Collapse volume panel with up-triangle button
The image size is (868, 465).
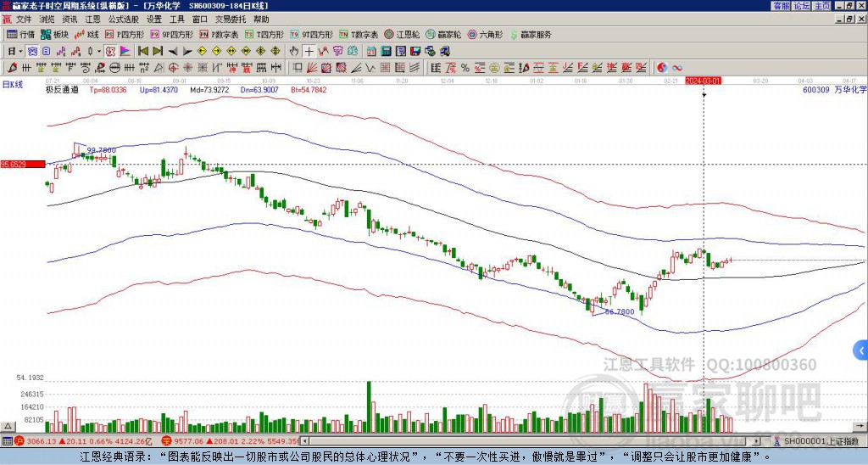7,426
